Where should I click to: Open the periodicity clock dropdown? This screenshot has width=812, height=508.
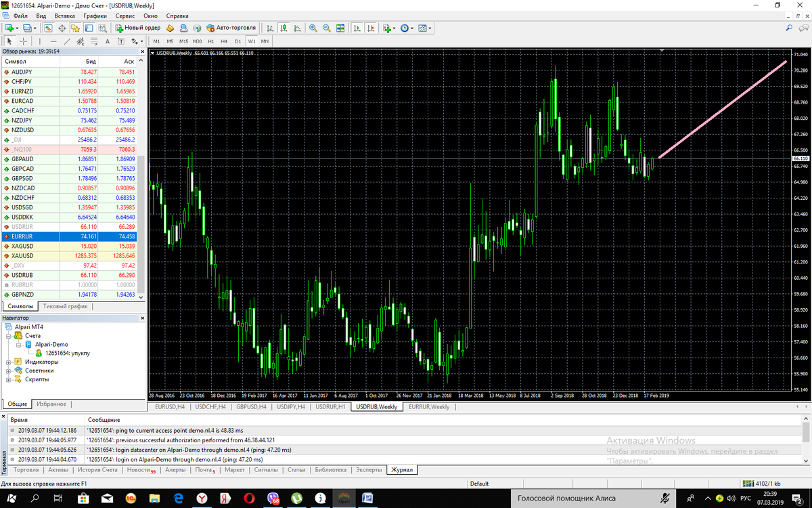407,28
